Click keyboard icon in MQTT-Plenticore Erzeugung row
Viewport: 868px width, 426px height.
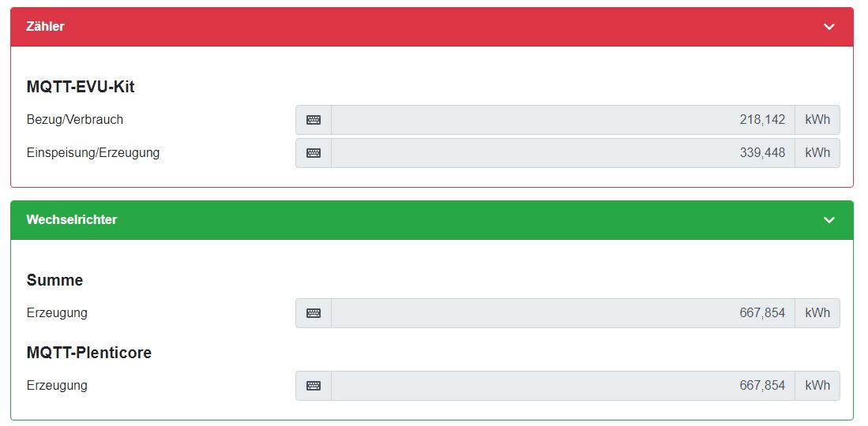pyautogui.click(x=314, y=386)
